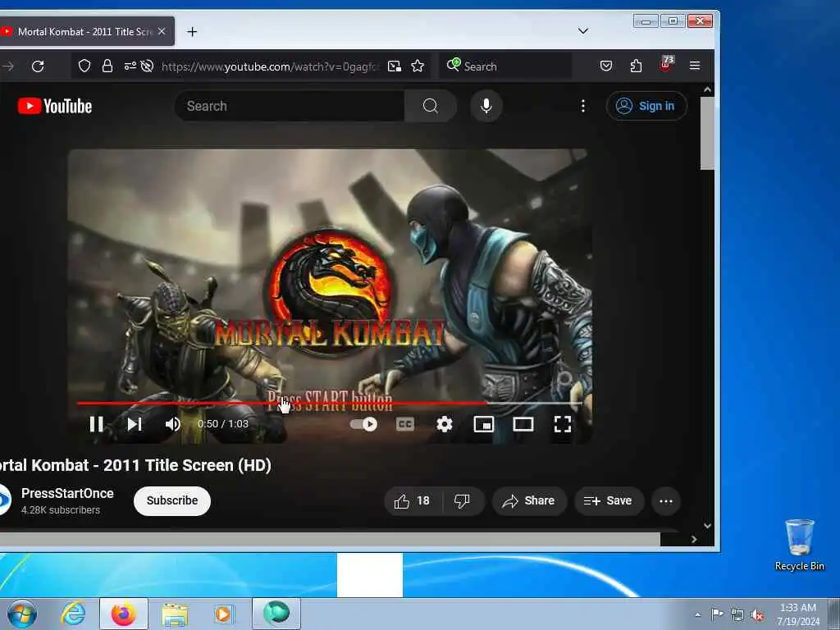
Task: Open video settings gear
Action: pos(444,424)
